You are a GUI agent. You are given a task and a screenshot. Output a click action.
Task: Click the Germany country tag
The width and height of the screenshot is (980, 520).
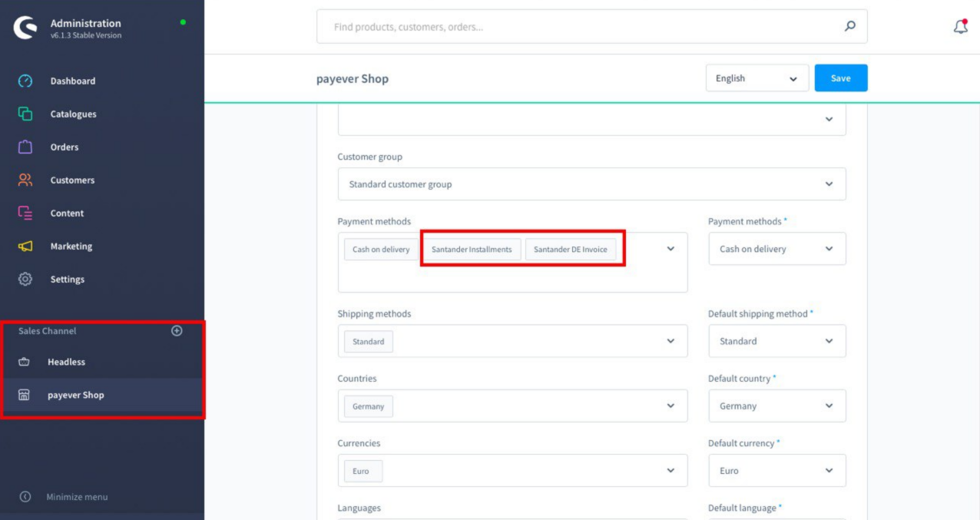369,406
